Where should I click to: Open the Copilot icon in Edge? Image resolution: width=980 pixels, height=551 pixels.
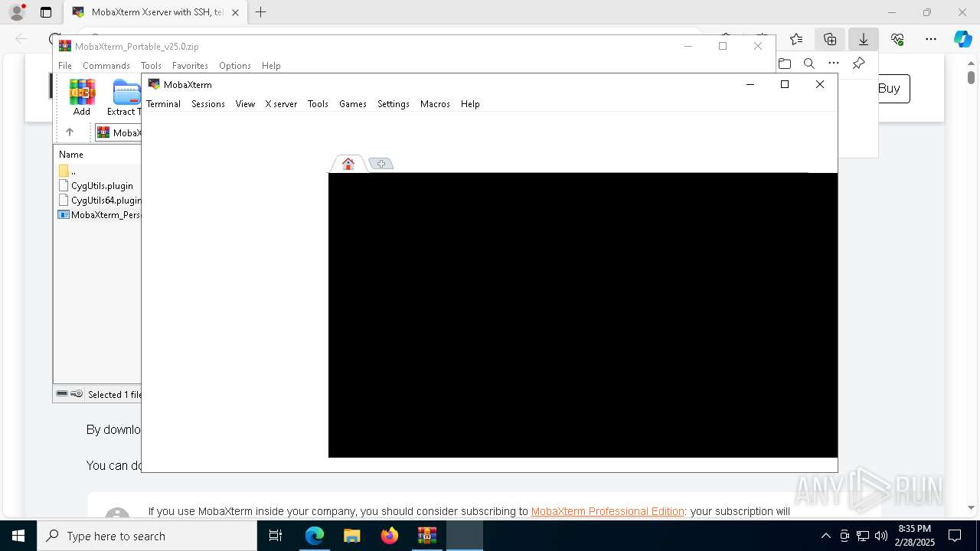(x=962, y=39)
